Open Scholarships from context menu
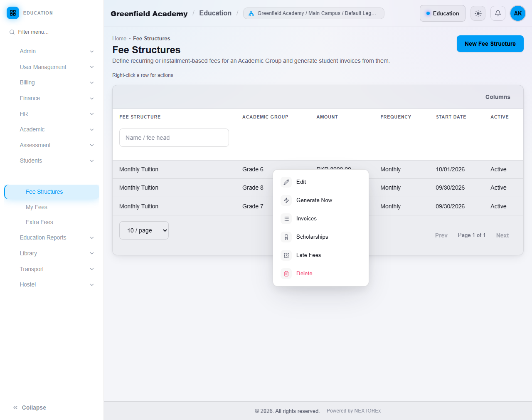 coord(321,237)
